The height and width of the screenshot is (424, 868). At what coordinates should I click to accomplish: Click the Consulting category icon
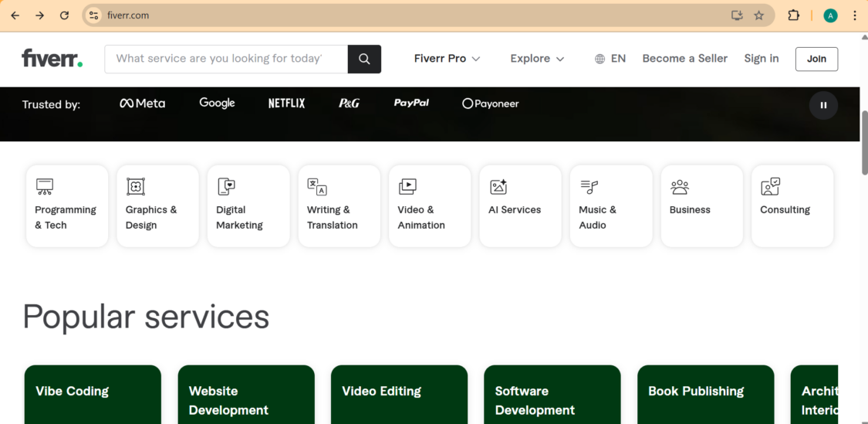pyautogui.click(x=771, y=187)
